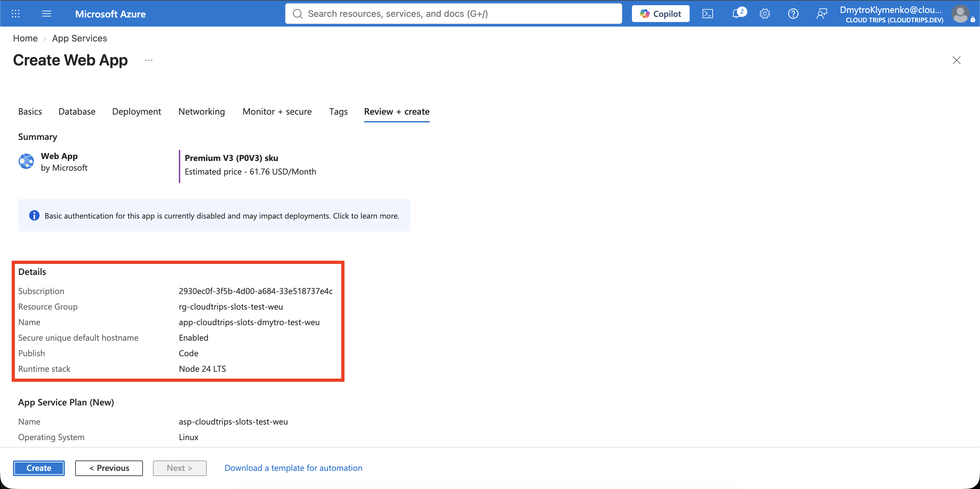Click the Runtime stack label
This screenshot has width=980, height=489.
pyautogui.click(x=44, y=369)
